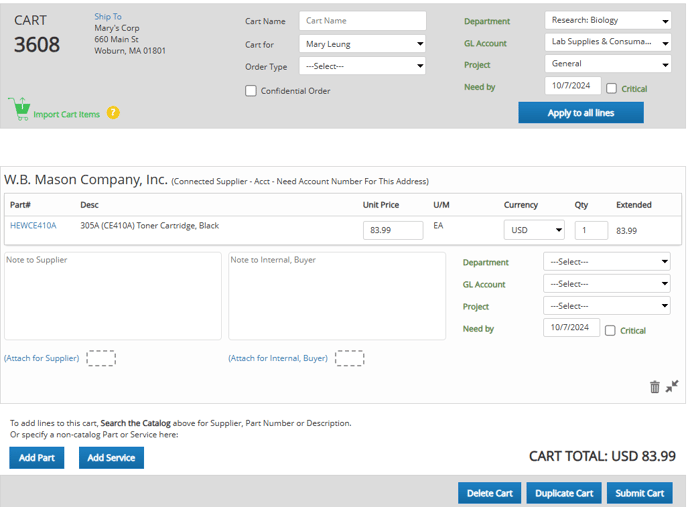Screen dimensions: 688x507
Task: Click the Submit Cart button
Action: [x=639, y=493]
